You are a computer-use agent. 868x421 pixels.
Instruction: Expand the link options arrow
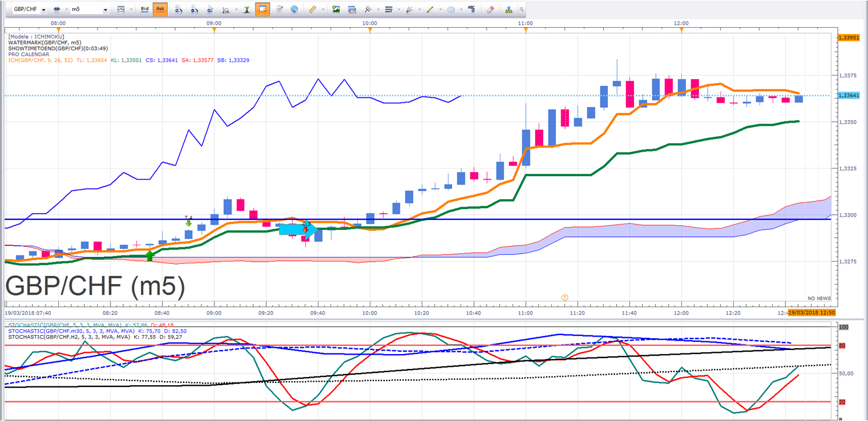pos(65,10)
